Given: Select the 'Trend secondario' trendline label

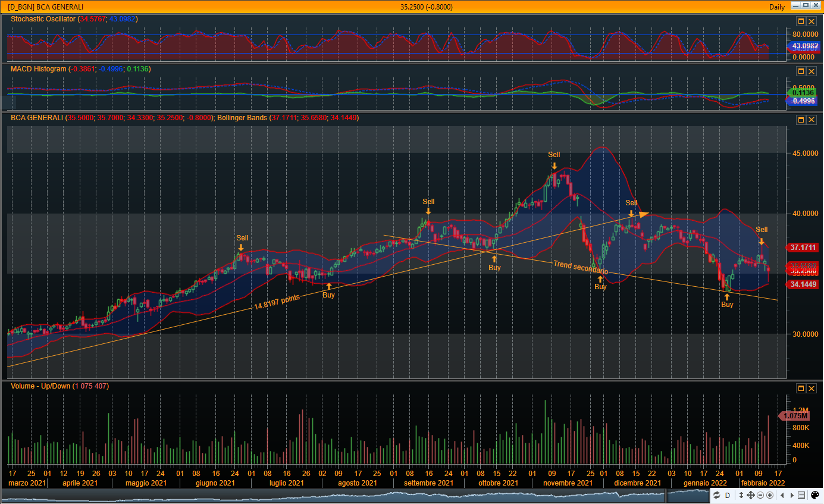Looking at the screenshot, I should [x=581, y=267].
